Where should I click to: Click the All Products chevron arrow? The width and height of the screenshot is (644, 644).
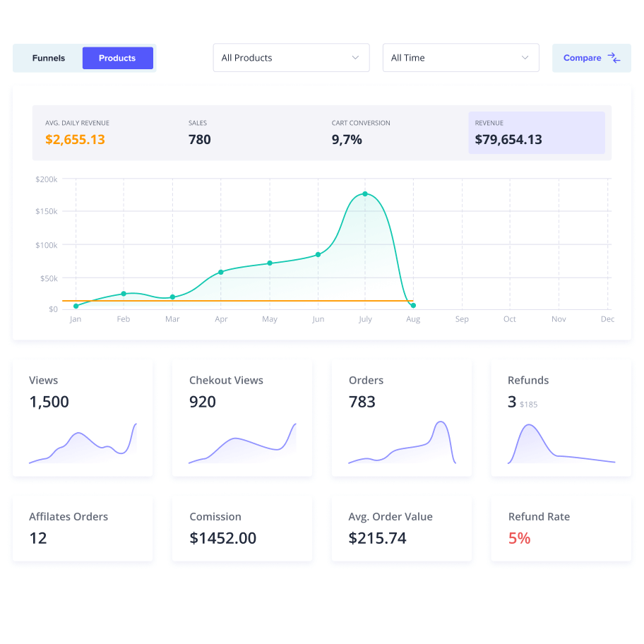click(x=355, y=58)
